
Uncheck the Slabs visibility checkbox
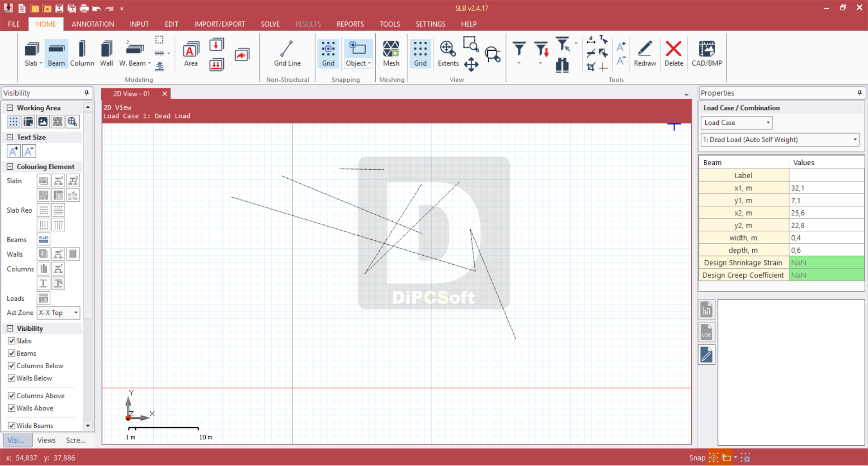(12, 341)
